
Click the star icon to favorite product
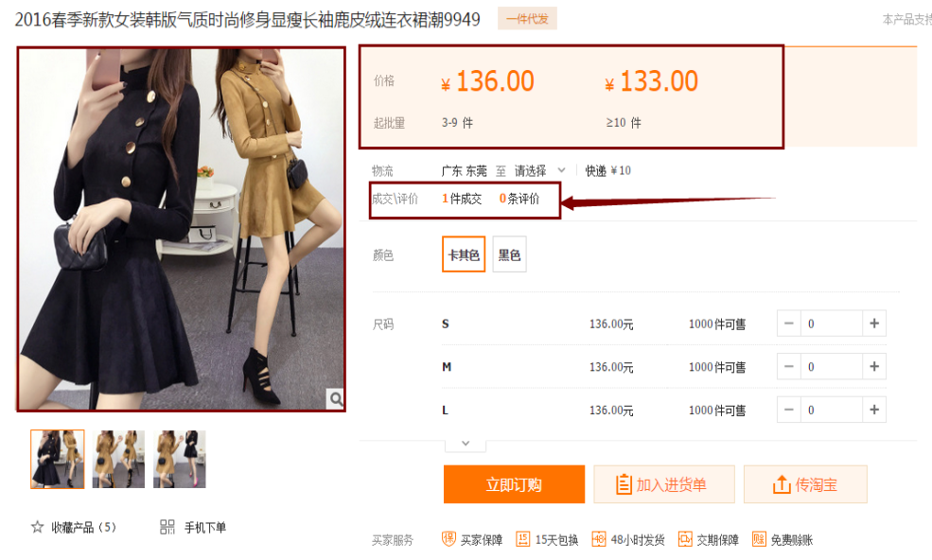click(x=38, y=527)
